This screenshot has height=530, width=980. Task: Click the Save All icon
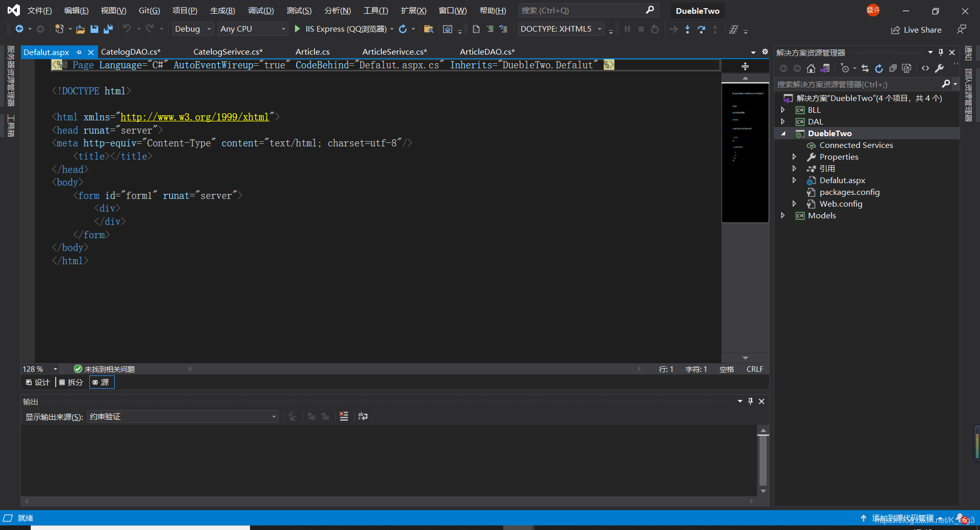click(108, 29)
